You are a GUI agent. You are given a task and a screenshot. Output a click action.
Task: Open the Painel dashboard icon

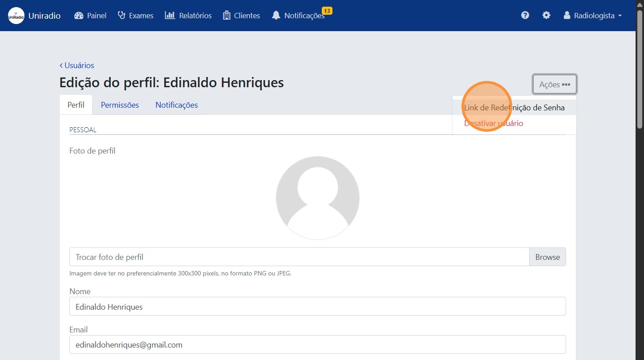[x=79, y=16]
